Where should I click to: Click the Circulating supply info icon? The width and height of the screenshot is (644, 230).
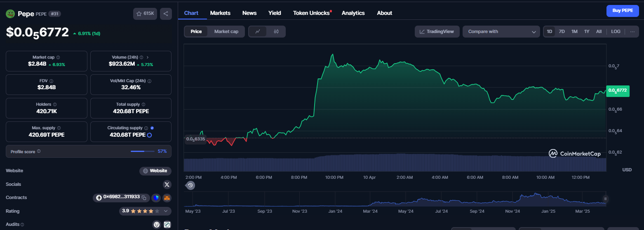146,128
